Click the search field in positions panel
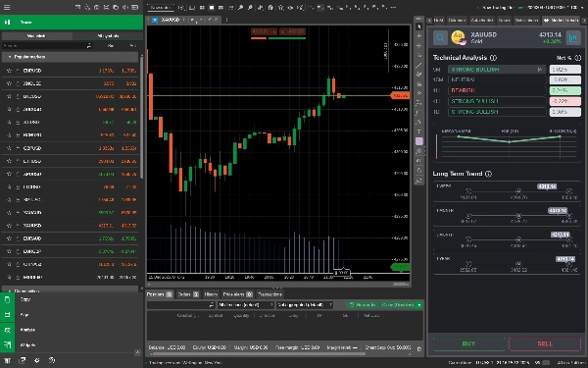588x368 pixels. (180, 305)
